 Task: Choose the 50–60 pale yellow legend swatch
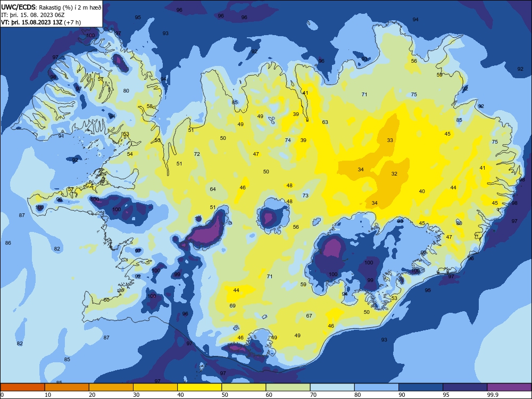[x=244, y=387]
